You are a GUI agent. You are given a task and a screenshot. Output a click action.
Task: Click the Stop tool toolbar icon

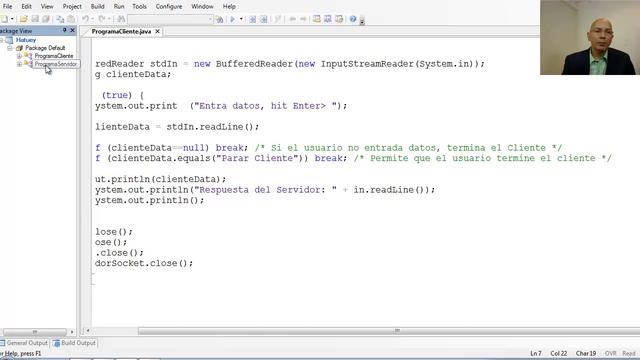click(278, 19)
